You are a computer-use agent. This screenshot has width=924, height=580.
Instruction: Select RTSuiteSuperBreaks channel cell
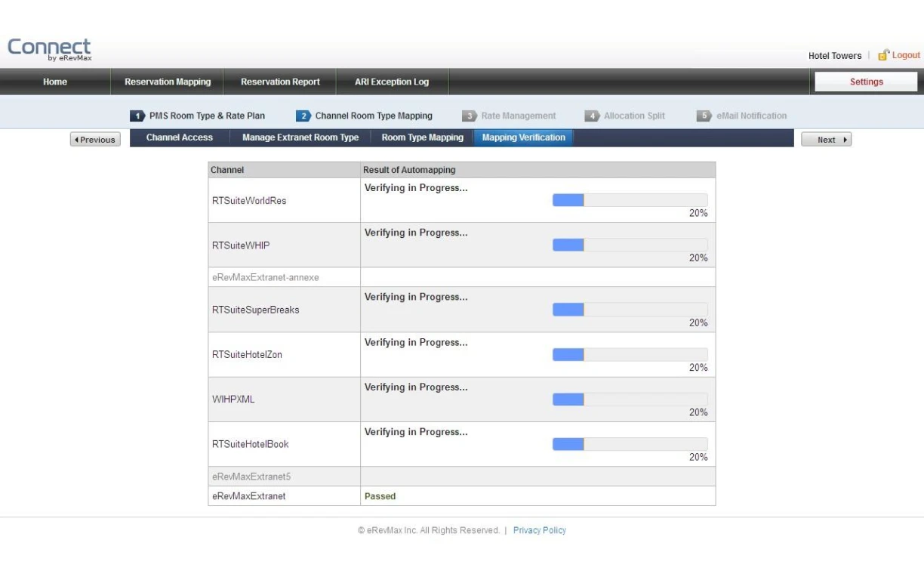click(x=285, y=310)
